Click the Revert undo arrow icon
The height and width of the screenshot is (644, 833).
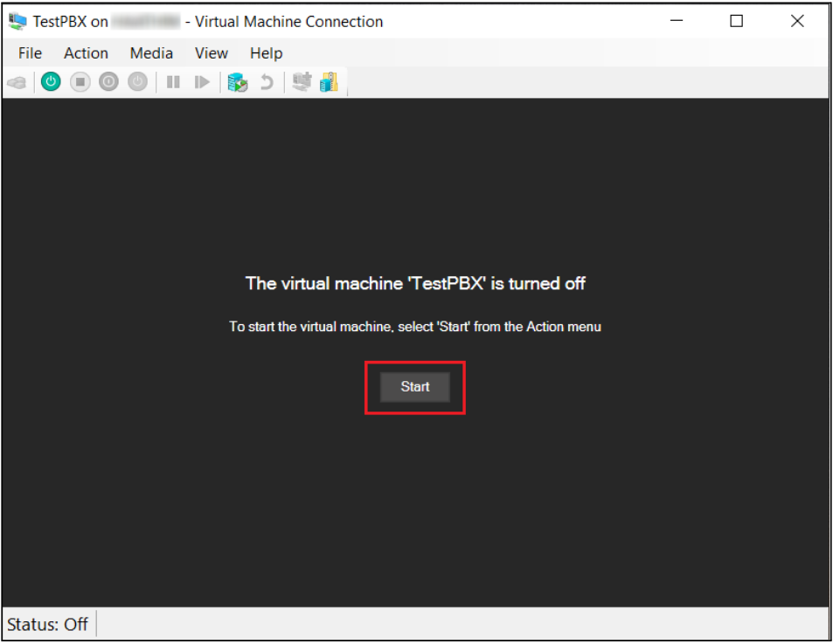[x=267, y=82]
